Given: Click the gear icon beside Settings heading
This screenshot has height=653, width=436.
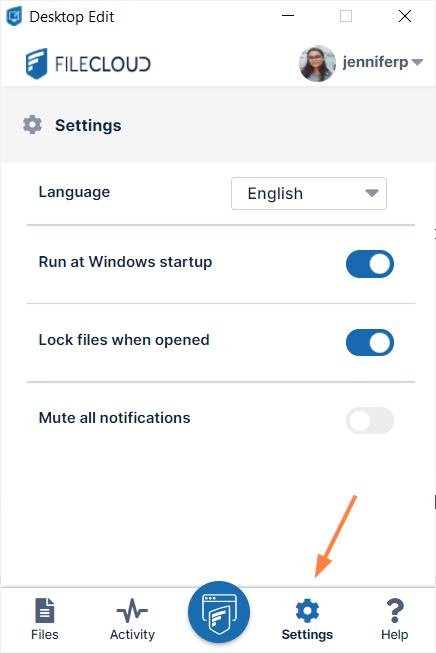Looking at the screenshot, I should (x=32, y=125).
